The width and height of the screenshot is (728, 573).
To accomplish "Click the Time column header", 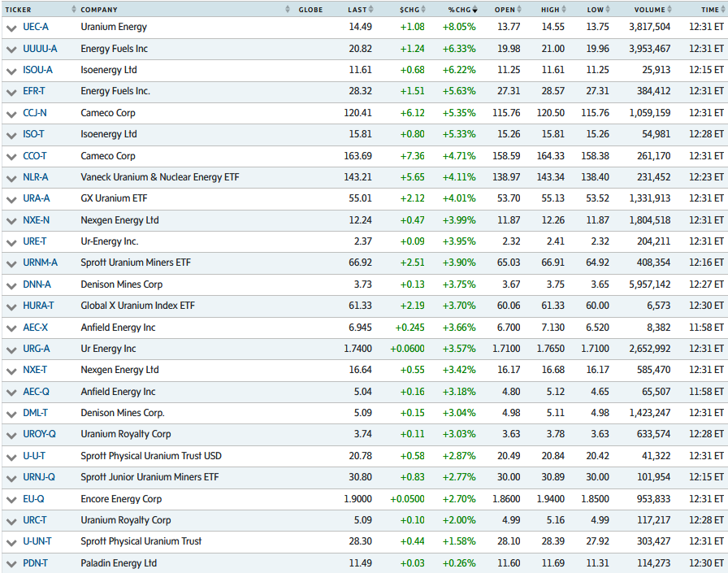I will 710,10.
